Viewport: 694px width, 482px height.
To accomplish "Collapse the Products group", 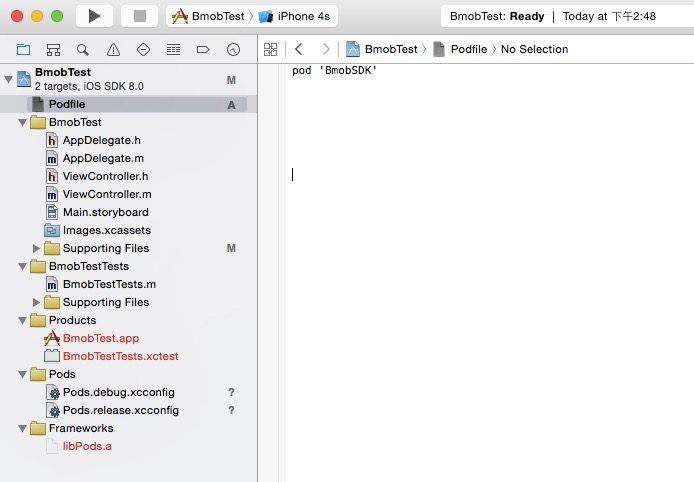I will [22, 320].
